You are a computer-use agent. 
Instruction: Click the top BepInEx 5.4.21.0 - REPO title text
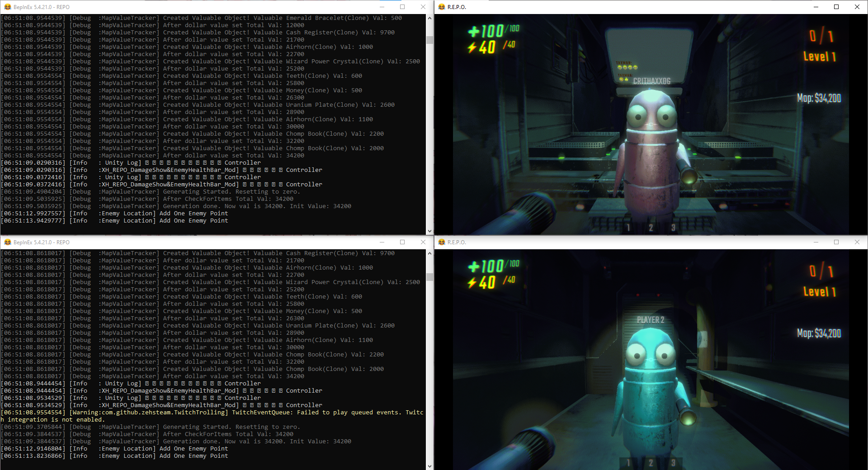(x=42, y=7)
